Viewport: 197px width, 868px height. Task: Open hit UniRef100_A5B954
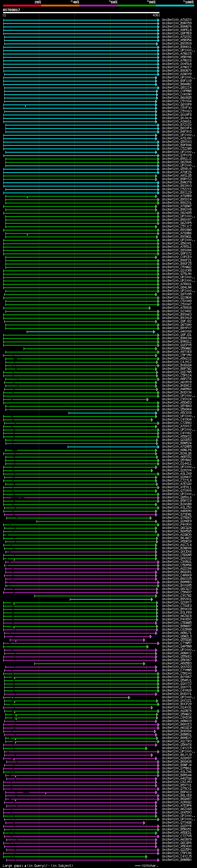pyautogui.click(x=177, y=40)
